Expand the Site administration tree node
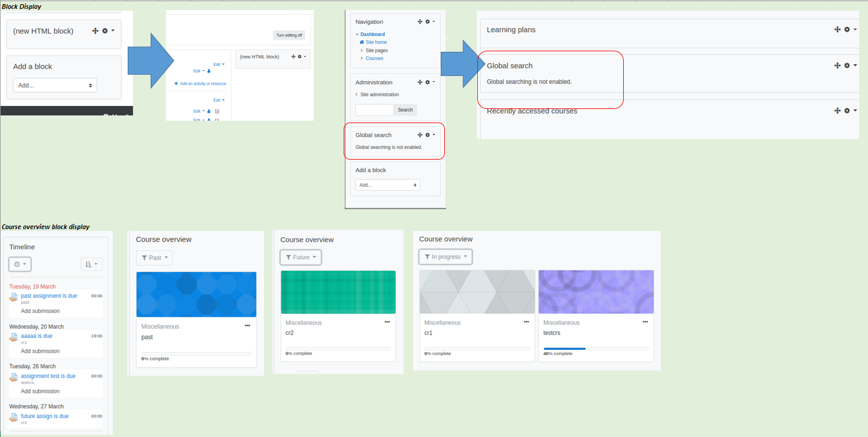This screenshot has width=868, height=437. point(357,95)
